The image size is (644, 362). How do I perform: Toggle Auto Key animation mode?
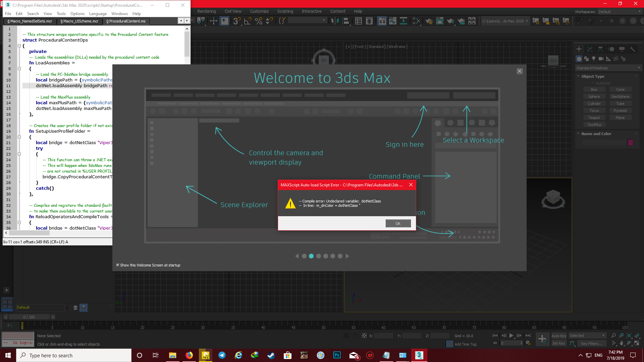(559, 336)
